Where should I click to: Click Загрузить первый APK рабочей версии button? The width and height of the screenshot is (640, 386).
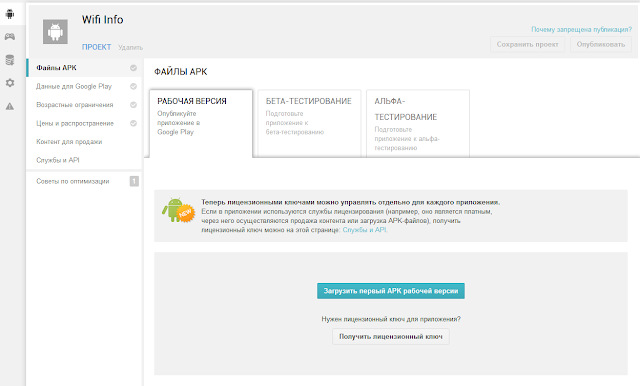[x=391, y=291]
